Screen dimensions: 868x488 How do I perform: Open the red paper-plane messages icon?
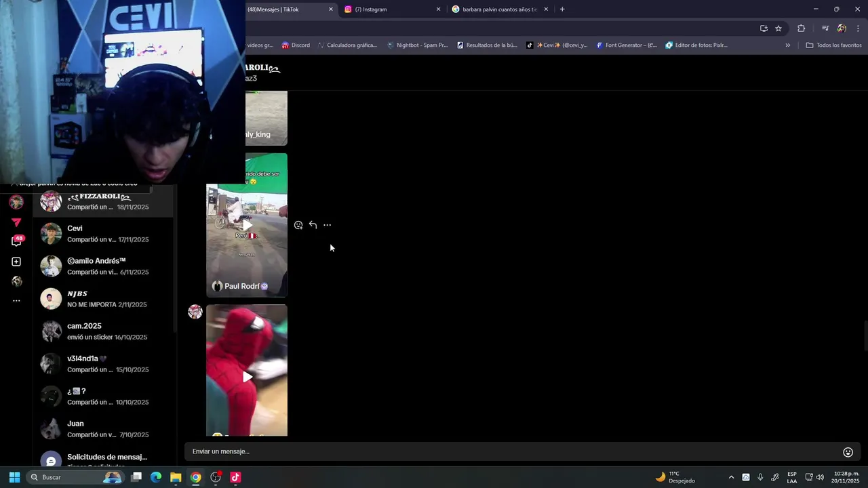click(x=16, y=222)
